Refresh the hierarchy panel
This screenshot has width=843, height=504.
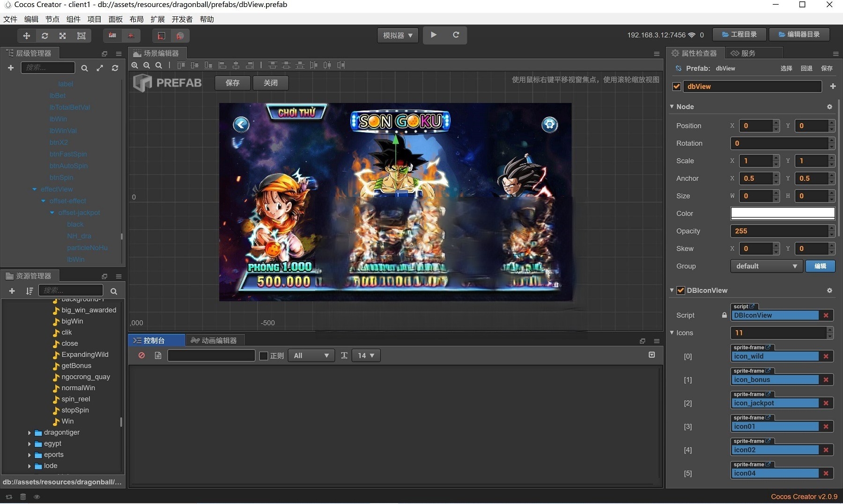tap(115, 68)
